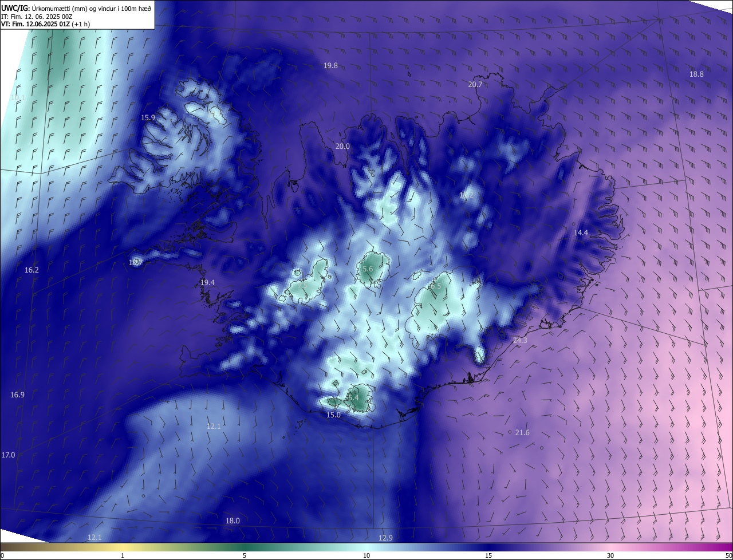Viewport: 733px width, 560px height.
Task: Click the 7.5 value on the glacier
Action: (x=303, y=285)
